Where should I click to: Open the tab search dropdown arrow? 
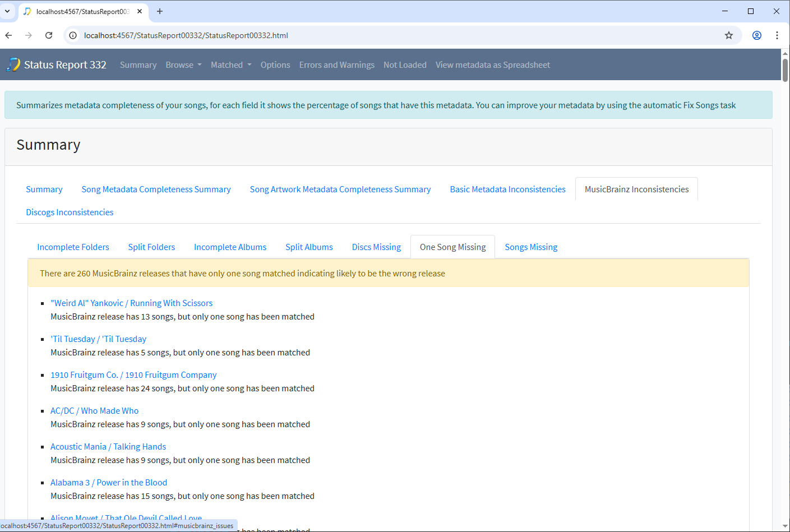tap(7, 11)
